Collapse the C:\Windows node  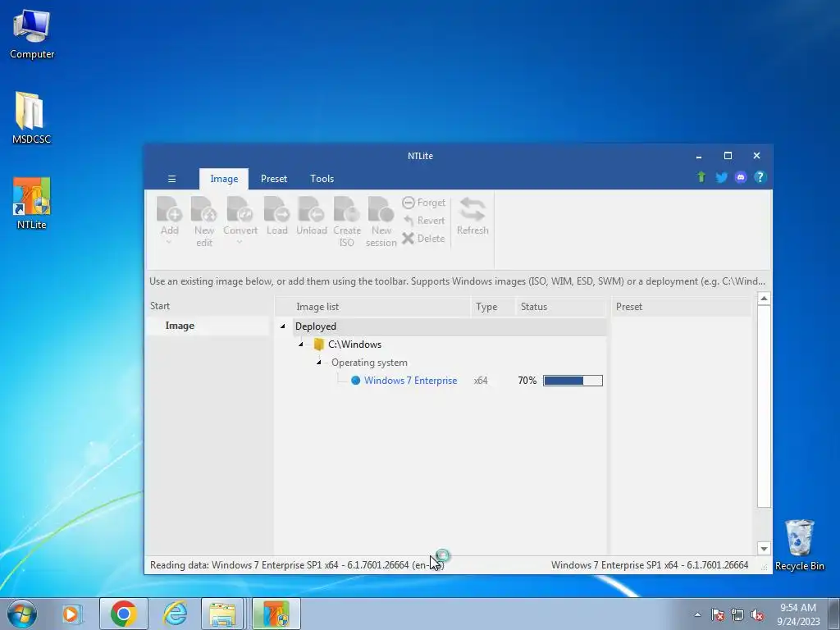pos(301,345)
